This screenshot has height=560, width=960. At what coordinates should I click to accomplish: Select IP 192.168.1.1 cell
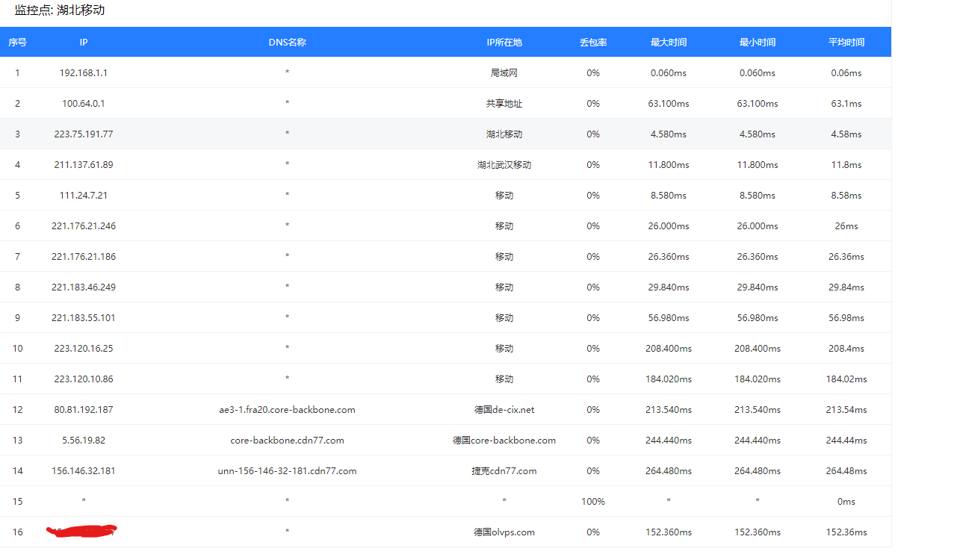click(84, 73)
